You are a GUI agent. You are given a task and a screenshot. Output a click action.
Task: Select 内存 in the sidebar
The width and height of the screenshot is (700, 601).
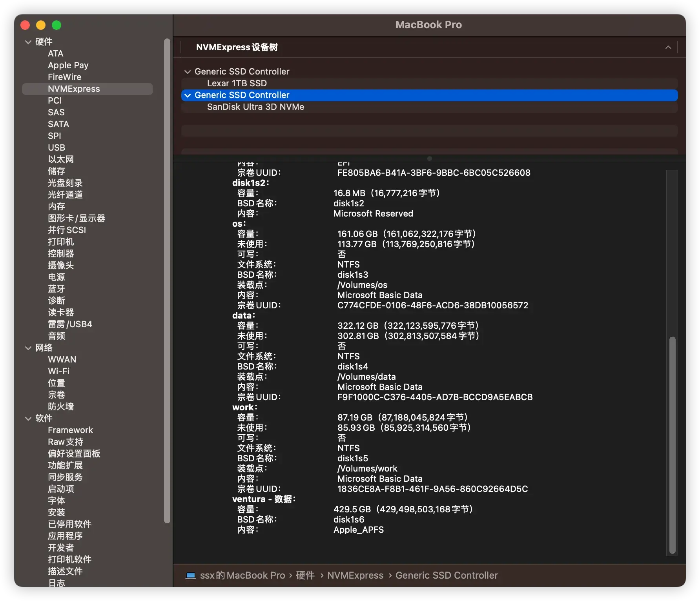pos(57,207)
